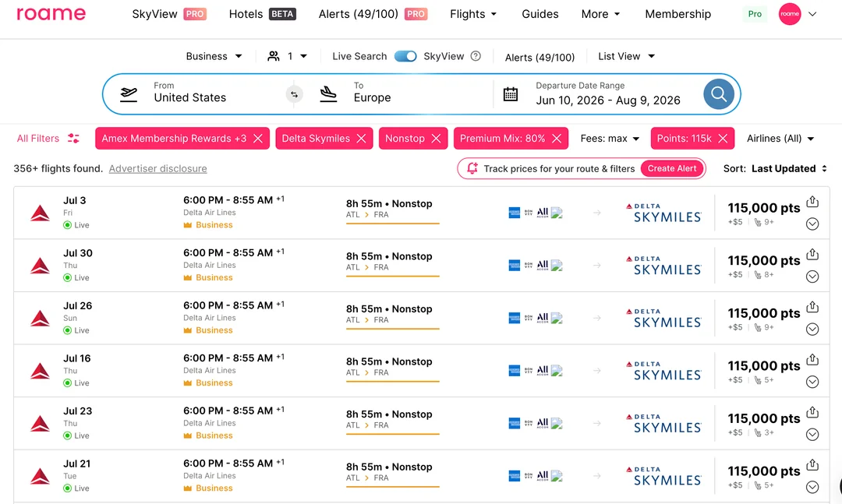Click the 115,000 pts price on the Jul 23 row
The width and height of the screenshot is (842, 504).
(x=763, y=418)
